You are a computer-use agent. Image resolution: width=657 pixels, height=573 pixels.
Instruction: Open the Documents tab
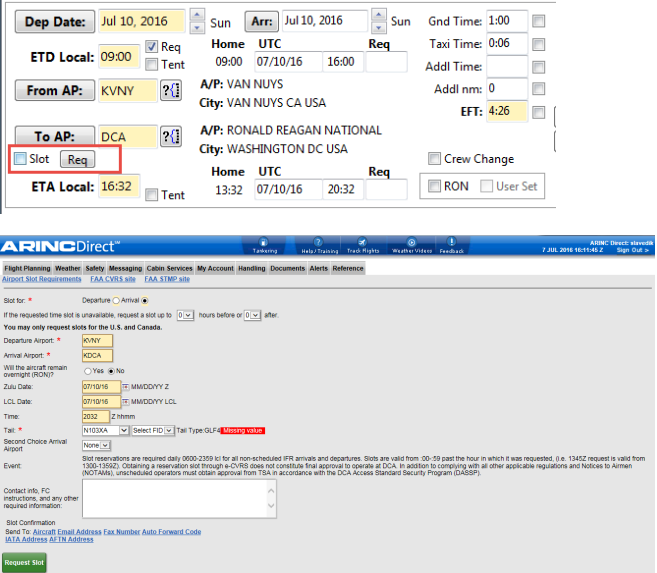[x=287, y=268]
